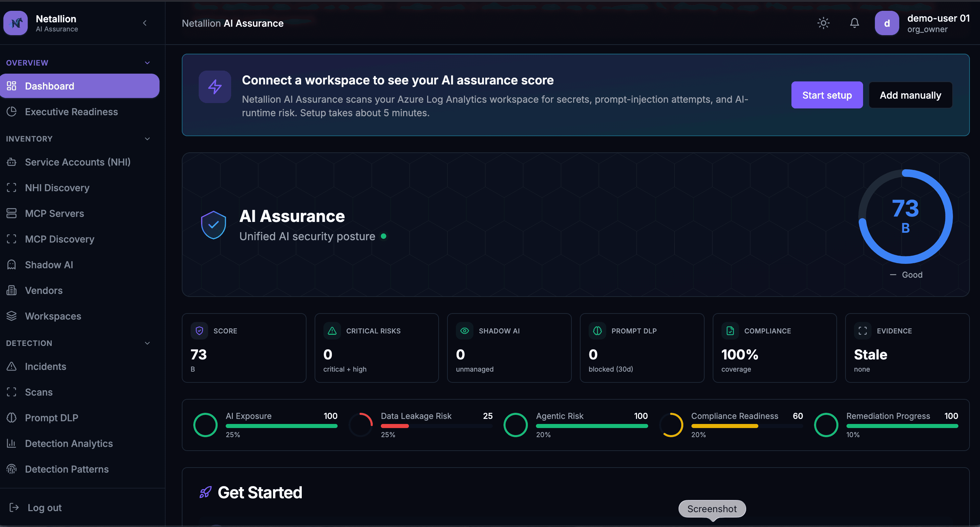
Task: Navigate to MCP Discovery
Action: click(x=79, y=239)
